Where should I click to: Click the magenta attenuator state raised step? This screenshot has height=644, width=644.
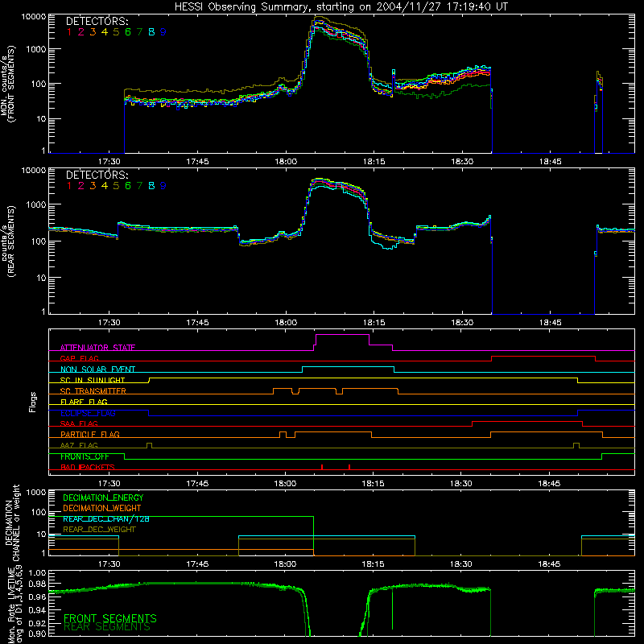[x=342, y=335]
